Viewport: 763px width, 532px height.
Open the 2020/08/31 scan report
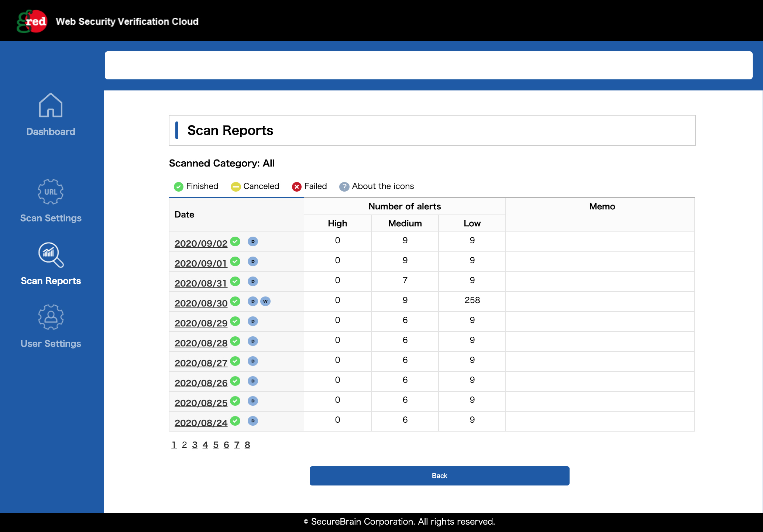tap(201, 283)
